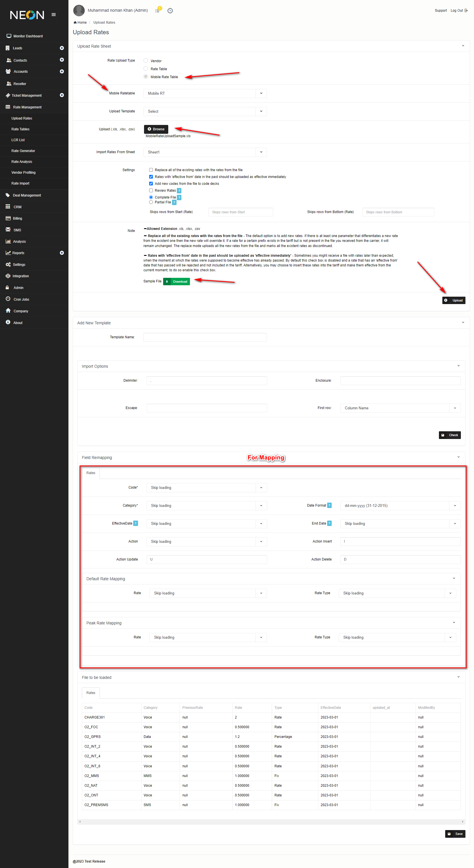Collapse the Field Remapping panel
The height and width of the screenshot is (868, 474).
click(458, 457)
